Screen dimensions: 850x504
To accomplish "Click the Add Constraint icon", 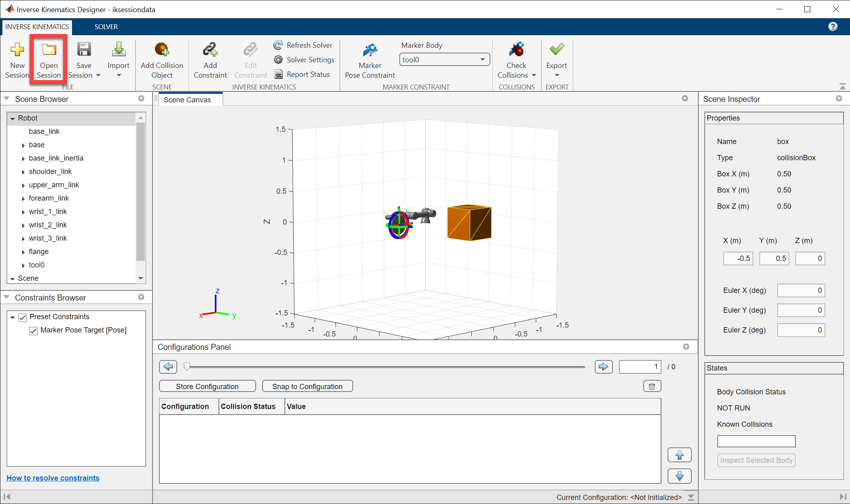I will coord(210,50).
